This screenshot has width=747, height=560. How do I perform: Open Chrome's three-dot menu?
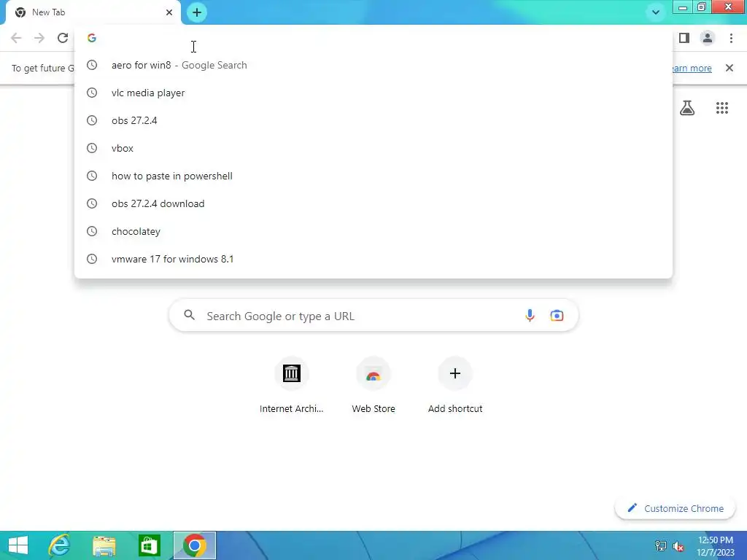[731, 38]
